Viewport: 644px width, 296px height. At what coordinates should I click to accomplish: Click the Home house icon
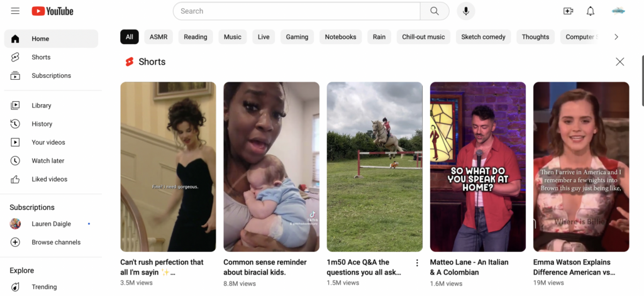pos(15,38)
